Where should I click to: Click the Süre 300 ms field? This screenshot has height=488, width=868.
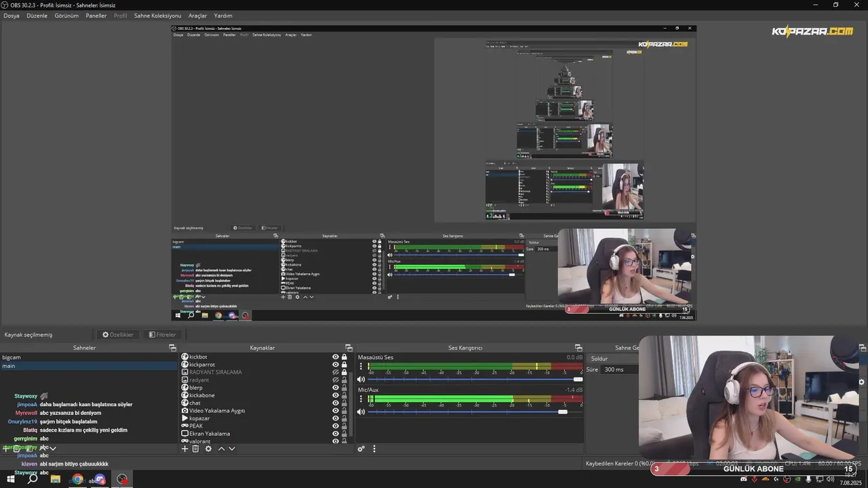point(620,369)
